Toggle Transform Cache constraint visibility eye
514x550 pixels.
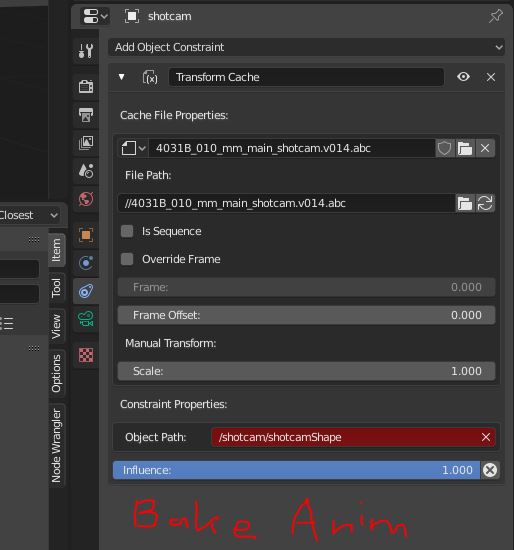coord(463,77)
